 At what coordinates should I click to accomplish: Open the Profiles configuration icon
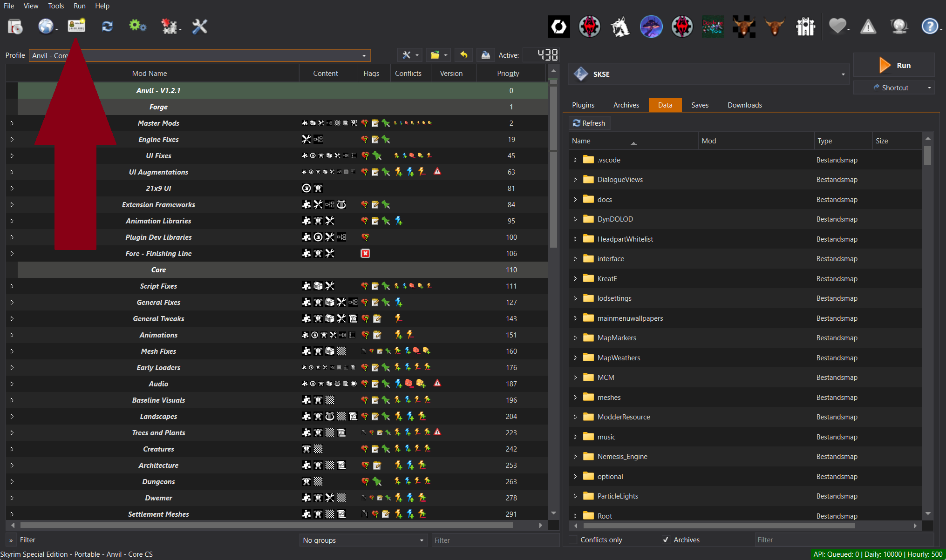click(x=76, y=26)
